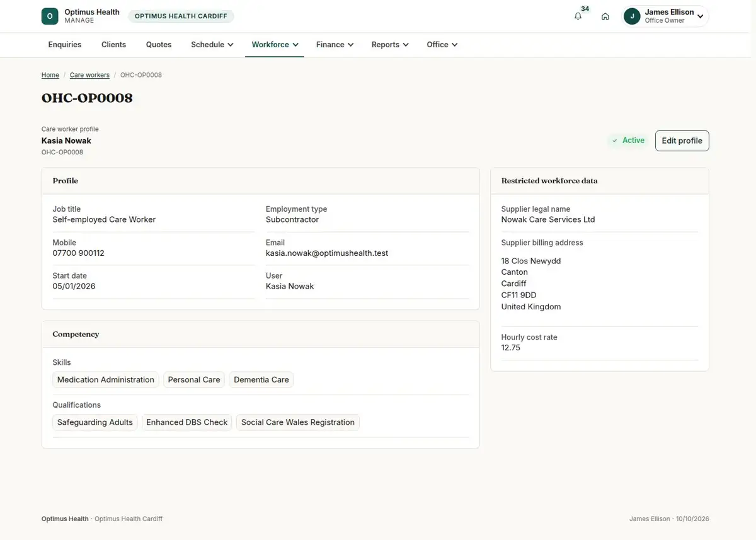The image size is (756, 540).
Task: Click James Ellison avatar circle
Action: pyautogui.click(x=632, y=16)
